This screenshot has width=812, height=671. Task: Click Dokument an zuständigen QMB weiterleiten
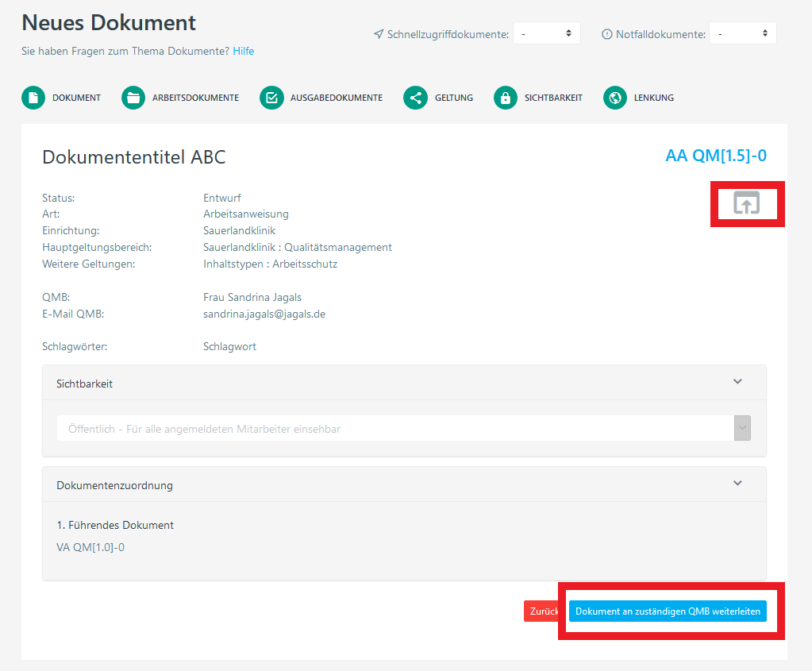coord(668,611)
